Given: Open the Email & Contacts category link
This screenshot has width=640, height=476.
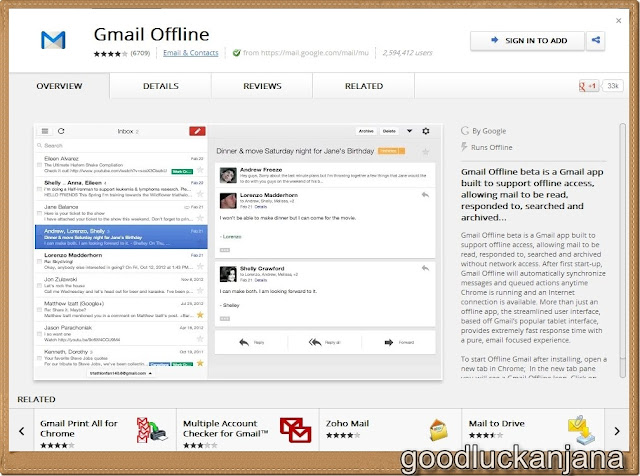Looking at the screenshot, I should tap(191, 53).
